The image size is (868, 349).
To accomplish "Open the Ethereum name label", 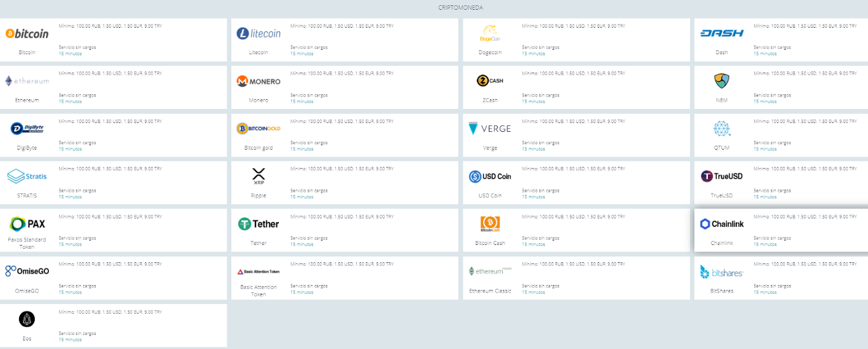I will pyautogui.click(x=27, y=100).
